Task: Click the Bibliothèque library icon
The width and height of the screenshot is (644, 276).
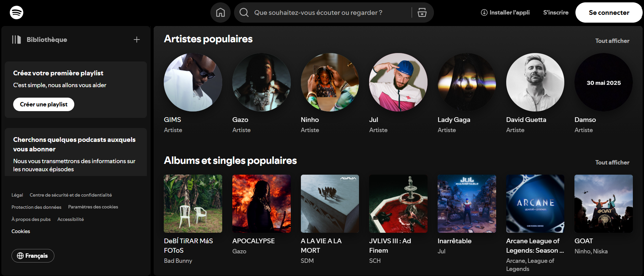Action: pos(17,40)
